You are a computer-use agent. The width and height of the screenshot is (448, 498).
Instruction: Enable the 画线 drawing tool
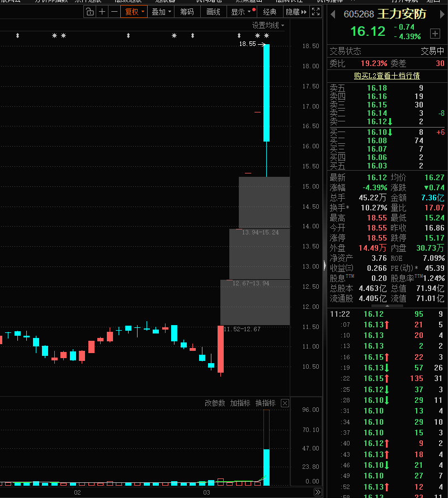213,12
